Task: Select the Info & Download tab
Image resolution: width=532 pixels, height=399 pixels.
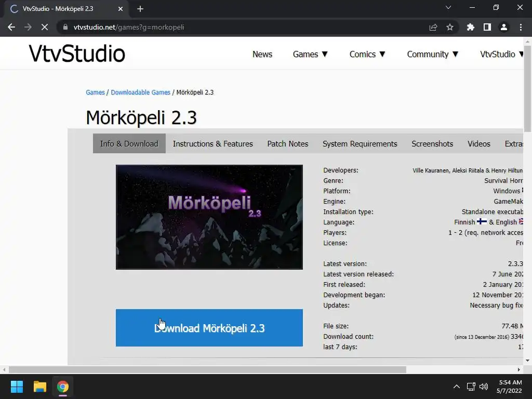Action: pyautogui.click(x=129, y=143)
